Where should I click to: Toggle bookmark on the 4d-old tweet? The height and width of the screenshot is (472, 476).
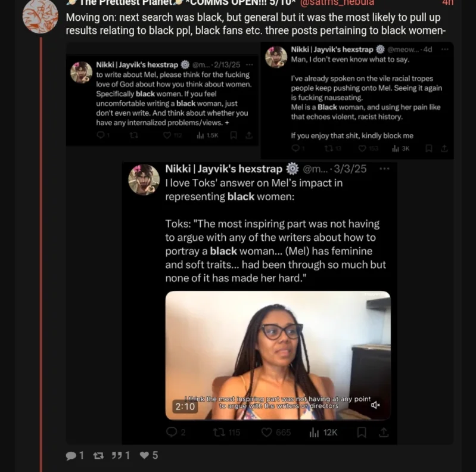(429, 148)
